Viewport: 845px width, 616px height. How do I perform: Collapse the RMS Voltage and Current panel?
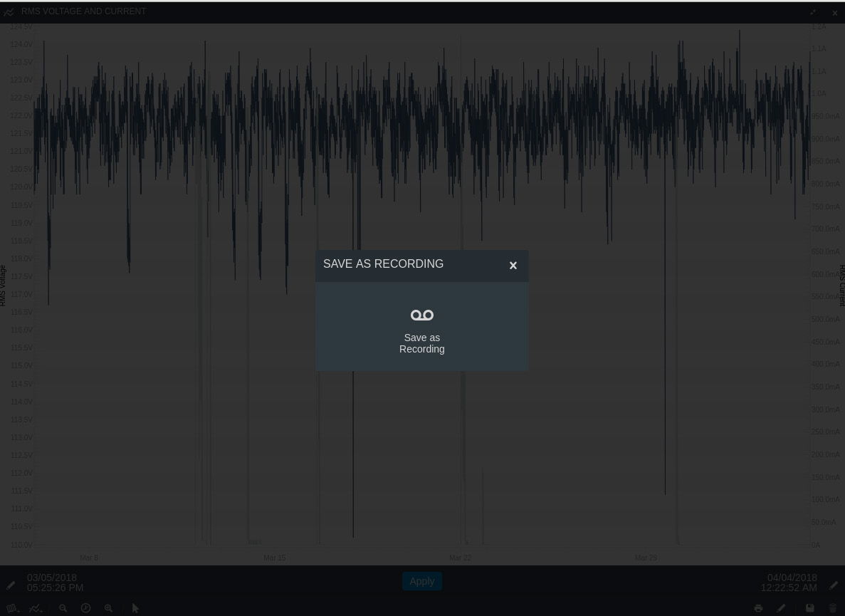[x=812, y=12]
